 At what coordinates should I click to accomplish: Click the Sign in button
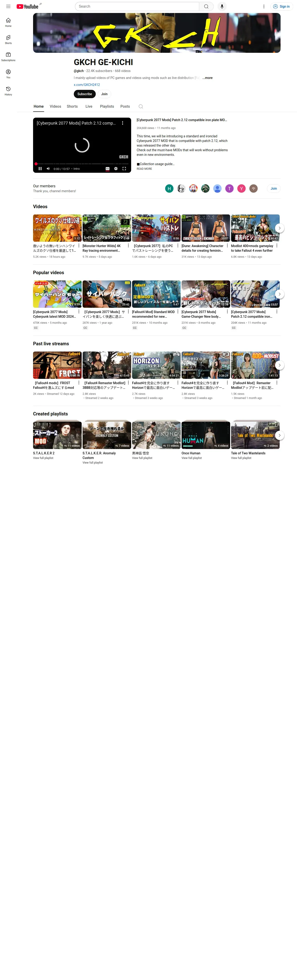[282, 6]
